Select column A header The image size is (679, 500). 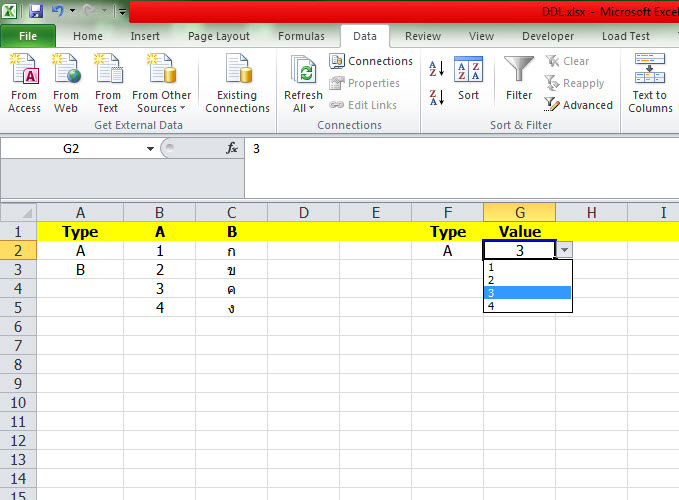tap(80, 213)
